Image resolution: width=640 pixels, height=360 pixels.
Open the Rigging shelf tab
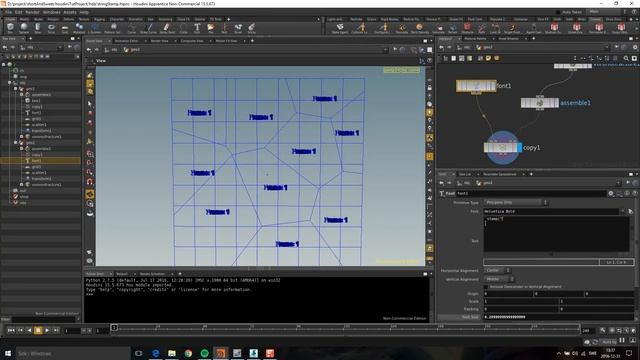pos(99,19)
